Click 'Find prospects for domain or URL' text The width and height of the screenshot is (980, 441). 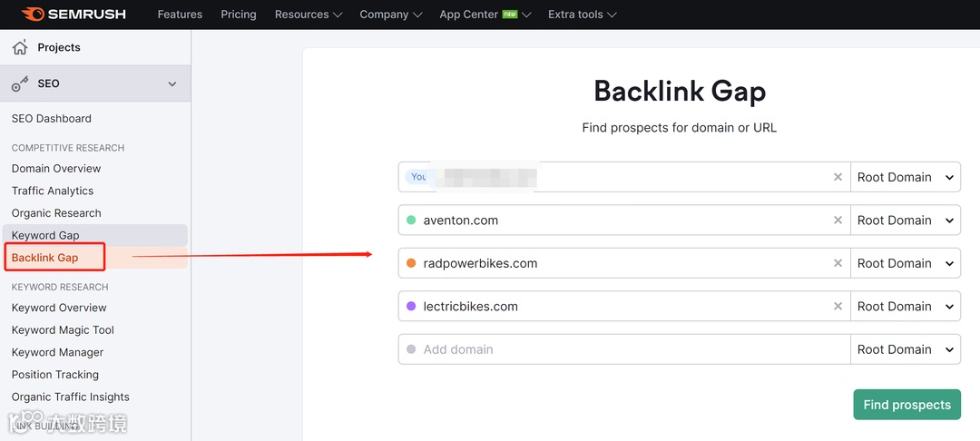(x=680, y=127)
